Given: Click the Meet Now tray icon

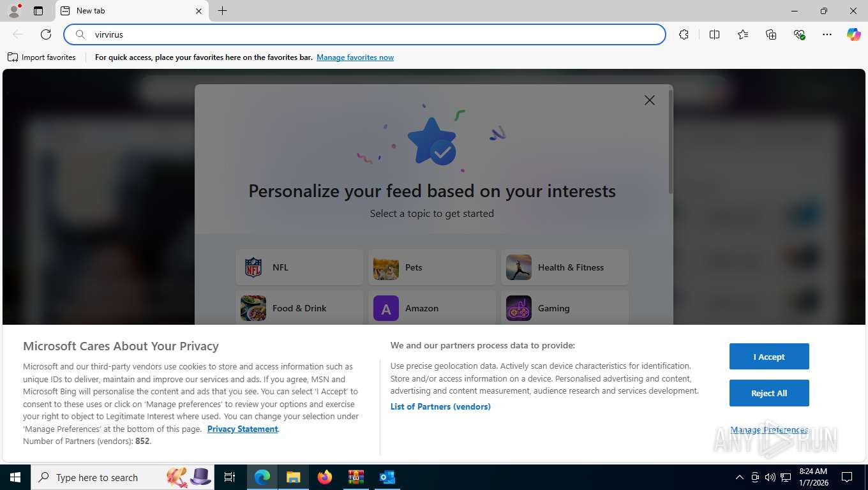Looking at the screenshot, I should pyautogui.click(x=755, y=477).
